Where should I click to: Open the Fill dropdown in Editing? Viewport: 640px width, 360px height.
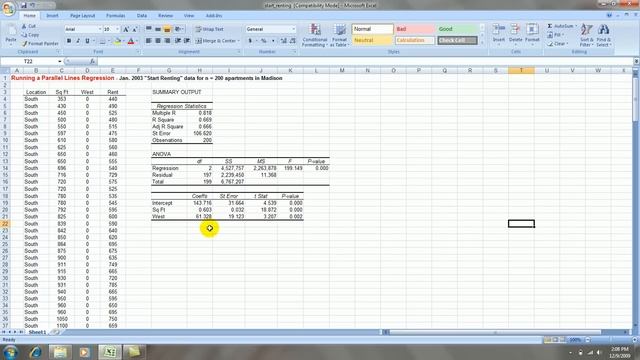557,35
